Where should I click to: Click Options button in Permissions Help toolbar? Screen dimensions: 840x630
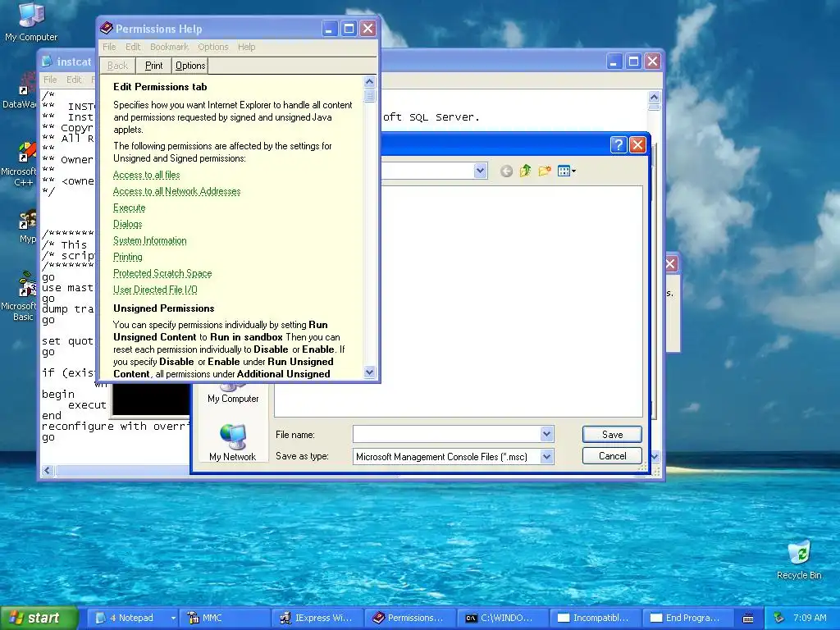click(190, 66)
